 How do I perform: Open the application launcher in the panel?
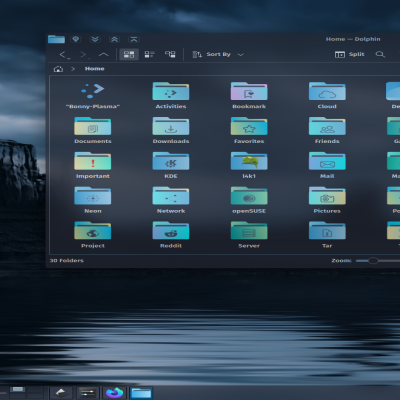(60, 393)
